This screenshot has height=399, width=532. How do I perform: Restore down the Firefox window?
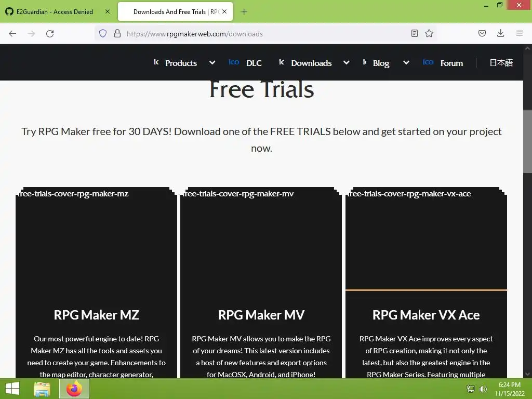click(499, 5)
